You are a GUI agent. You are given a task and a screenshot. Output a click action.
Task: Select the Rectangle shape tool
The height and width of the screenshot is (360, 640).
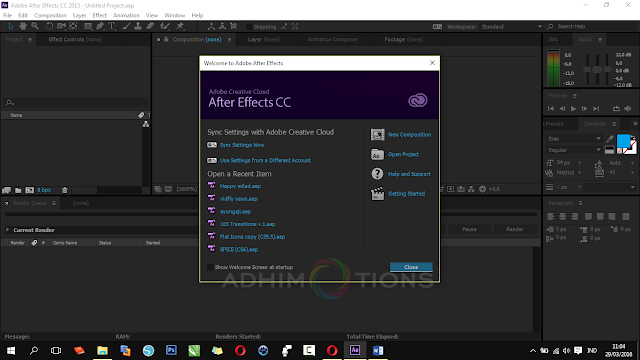(x=88, y=26)
